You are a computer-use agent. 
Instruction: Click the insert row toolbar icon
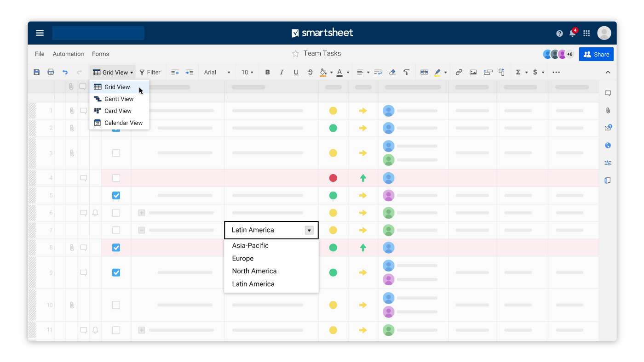[x=488, y=72]
